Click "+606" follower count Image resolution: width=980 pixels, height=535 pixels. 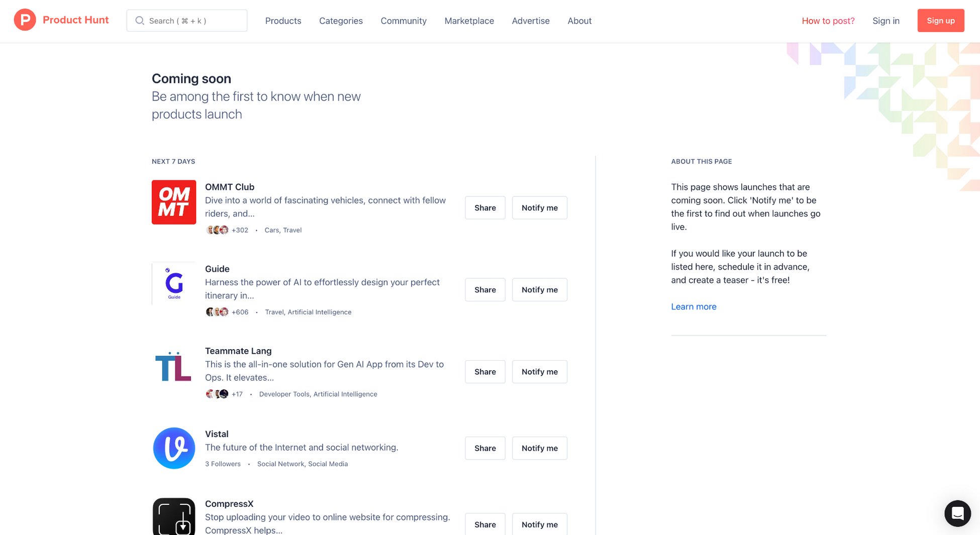pos(240,312)
